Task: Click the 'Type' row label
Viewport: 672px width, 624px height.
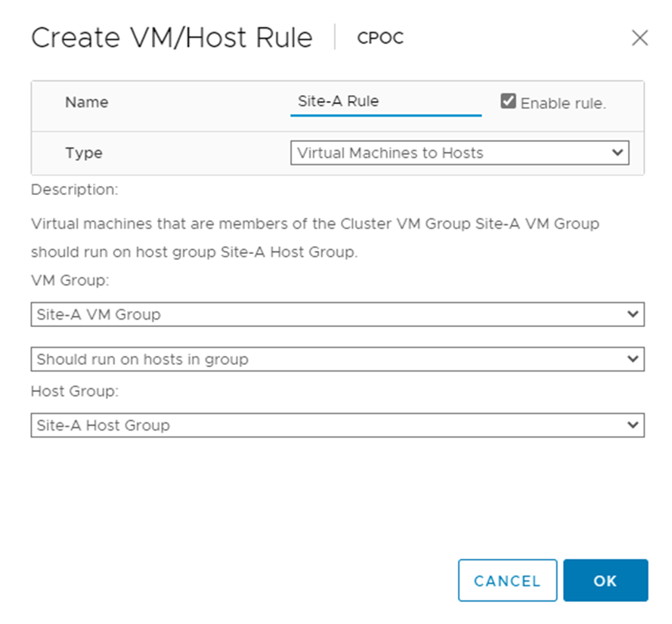Action: click(x=83, y=153)
